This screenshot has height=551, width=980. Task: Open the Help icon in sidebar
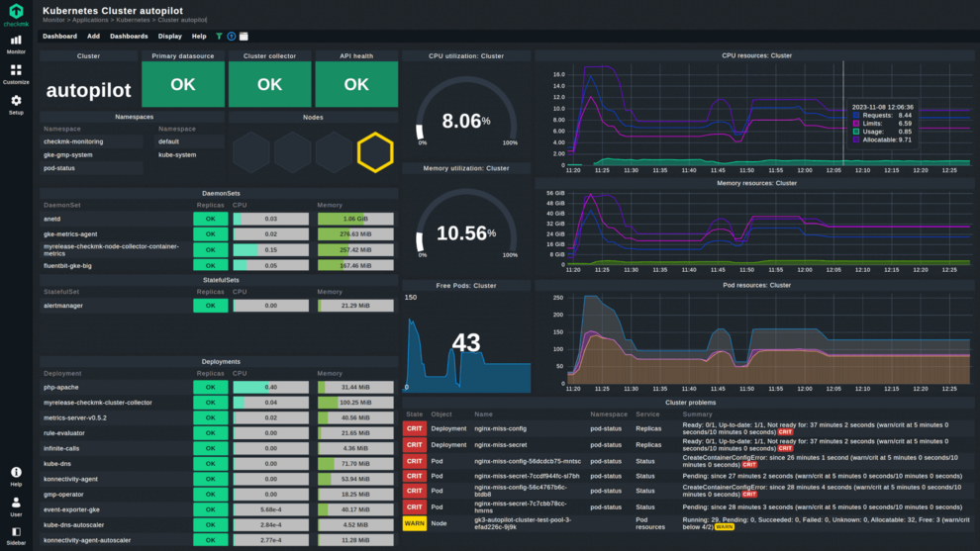16,476
